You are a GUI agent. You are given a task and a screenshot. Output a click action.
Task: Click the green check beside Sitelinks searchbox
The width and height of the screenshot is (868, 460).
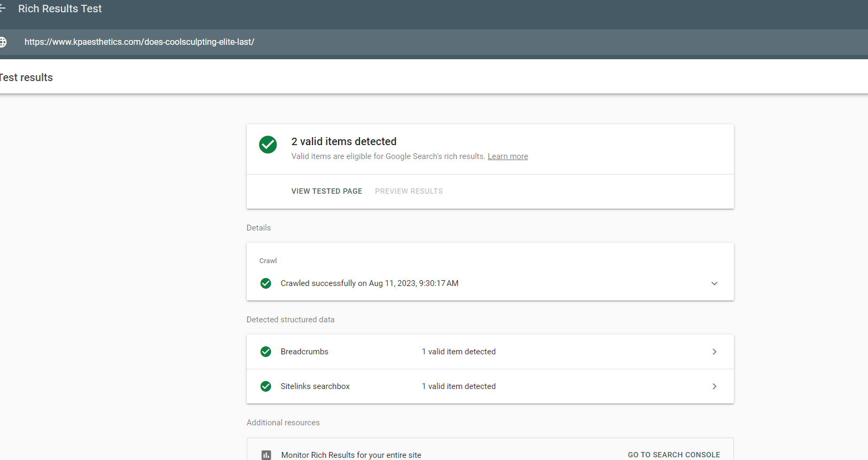(x=265, y=386)
